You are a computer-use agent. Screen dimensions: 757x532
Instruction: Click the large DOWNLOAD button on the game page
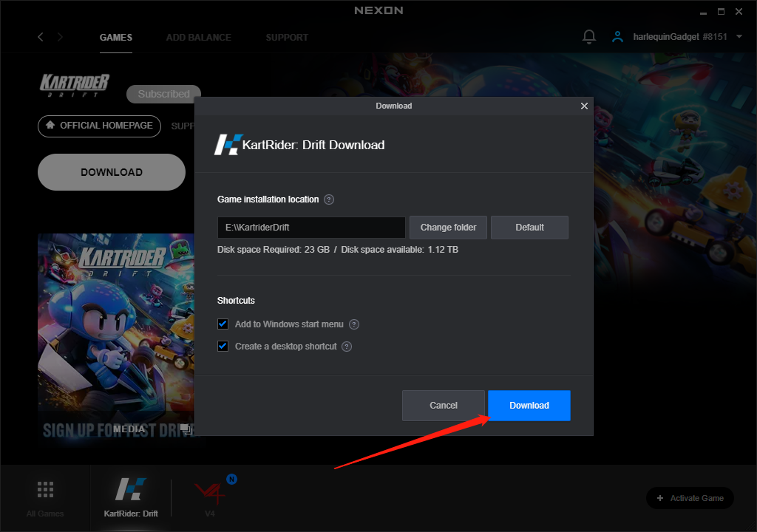click(112, 172)
